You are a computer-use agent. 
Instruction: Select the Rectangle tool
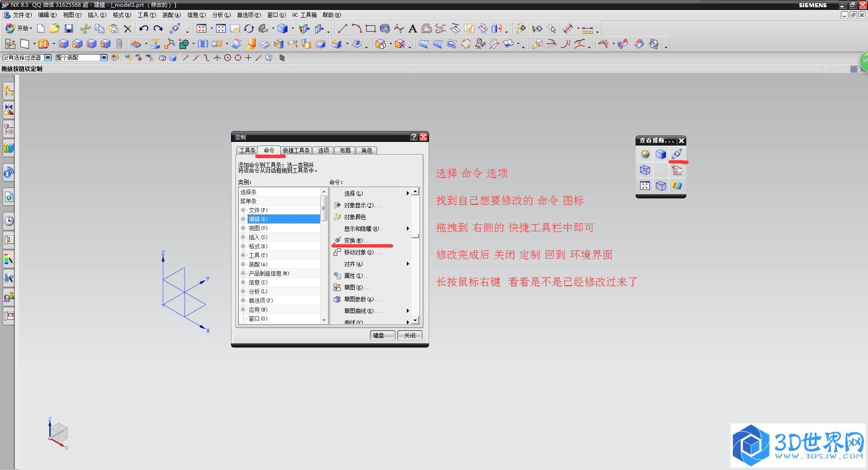pyautogui.click(x=371, y=29)
